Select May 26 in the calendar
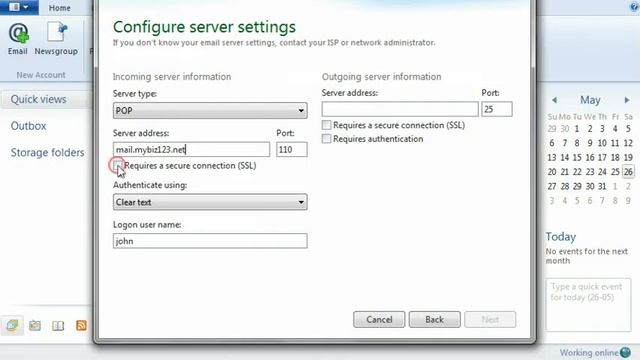640x360 pixels. 628,172
